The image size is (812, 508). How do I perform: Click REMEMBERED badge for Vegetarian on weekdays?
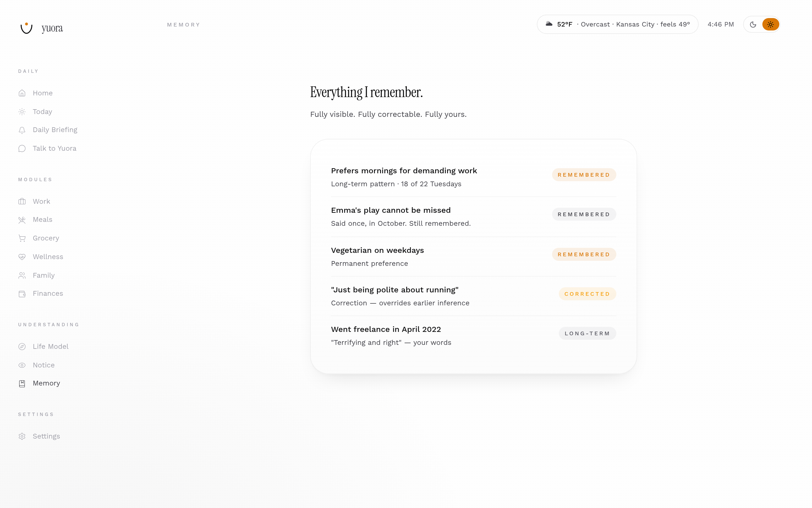(x=584, y=254)
